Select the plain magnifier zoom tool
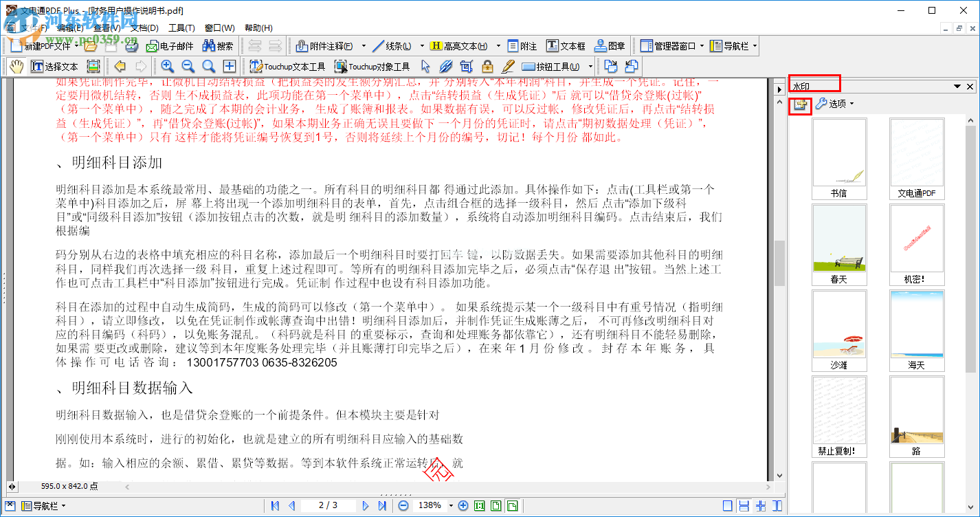The width and height of the screenshot is (980, 517). point(209,67)
